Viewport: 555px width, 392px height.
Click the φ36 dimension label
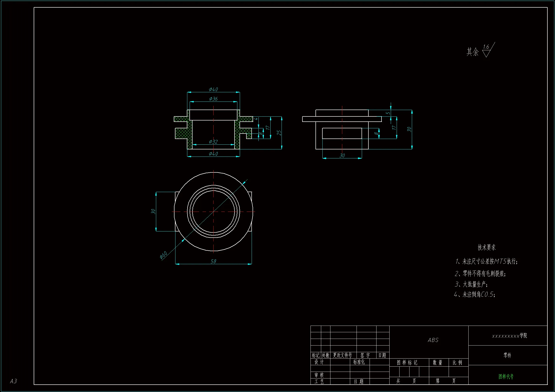213,99
